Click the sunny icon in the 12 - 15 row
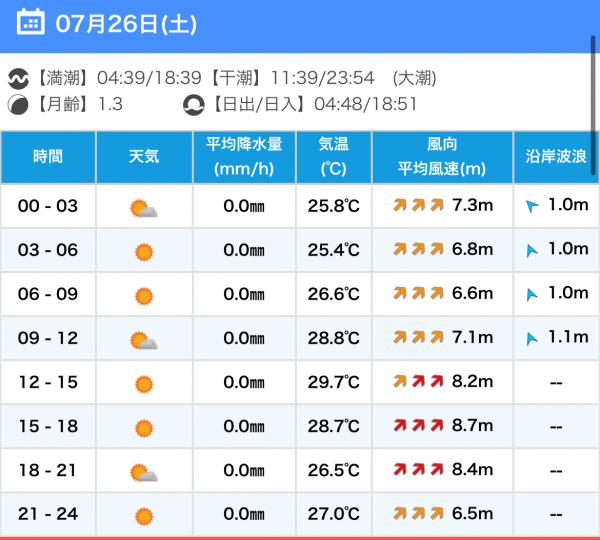600x540 pixels. [144, 384]
